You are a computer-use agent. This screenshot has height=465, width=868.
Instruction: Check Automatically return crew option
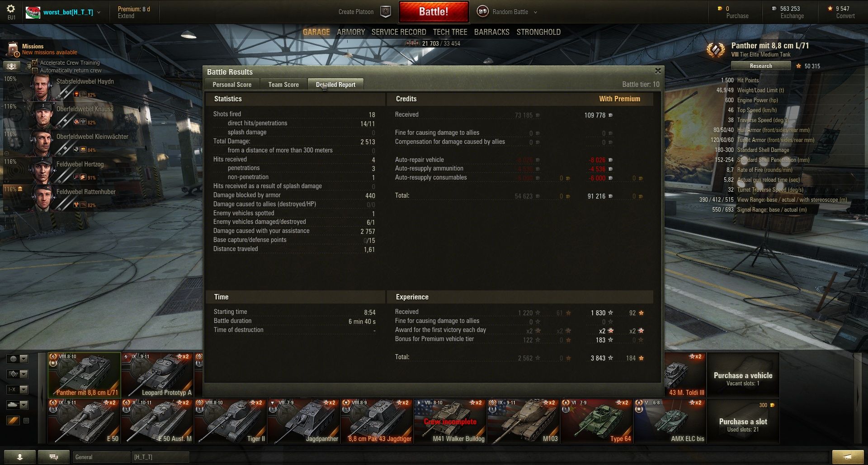pos(35,71)
